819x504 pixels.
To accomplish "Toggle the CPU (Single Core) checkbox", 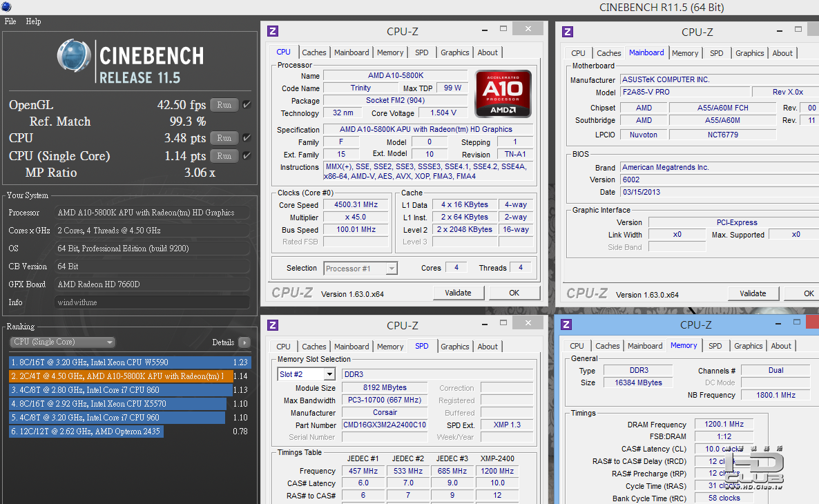I will click(247, 156).
